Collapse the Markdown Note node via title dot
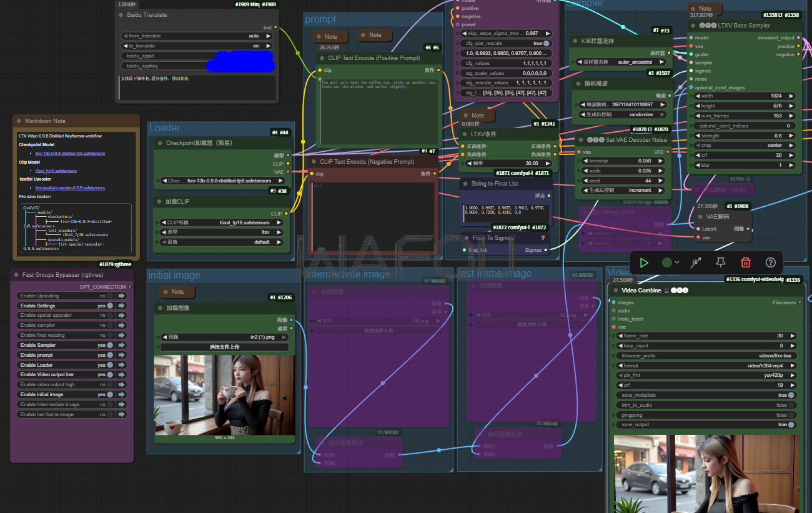 [19, 121]
